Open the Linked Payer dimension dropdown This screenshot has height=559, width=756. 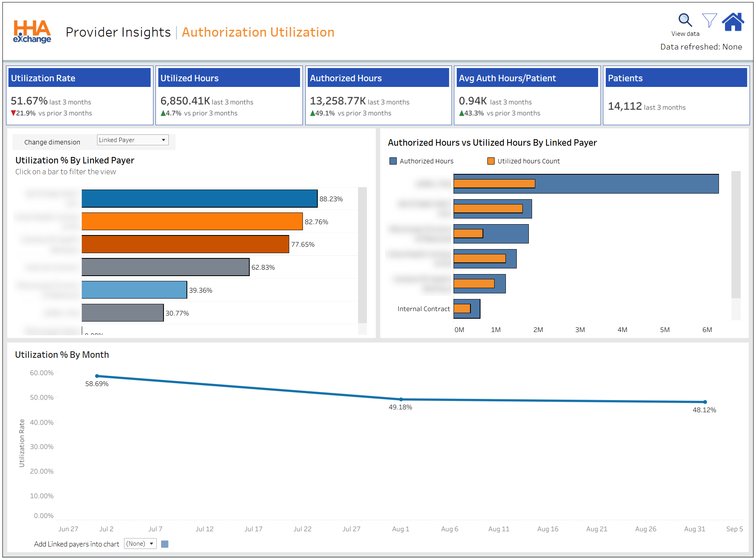tap(133, 140)
